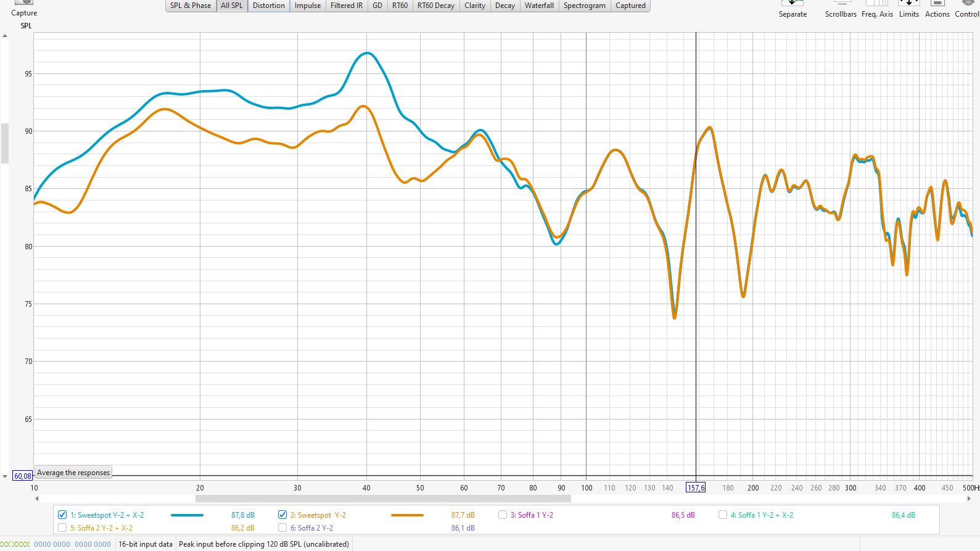
Task: Click the 60,08 SPL cursor value box
Action: (23, 476)
